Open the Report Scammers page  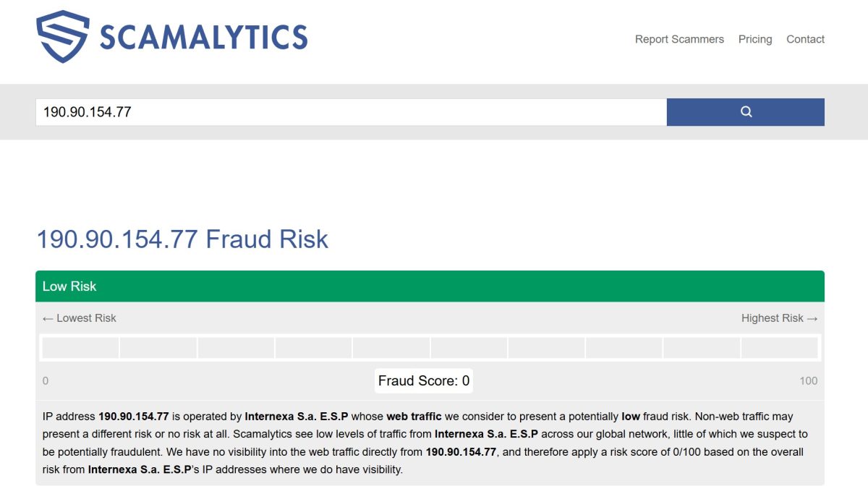pos(678,39)
